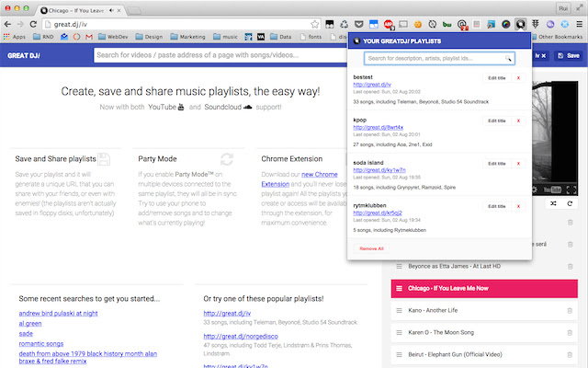Bookmark this page with the star icon
Screen dimensions: 588x368
click(x=314, y=25)
